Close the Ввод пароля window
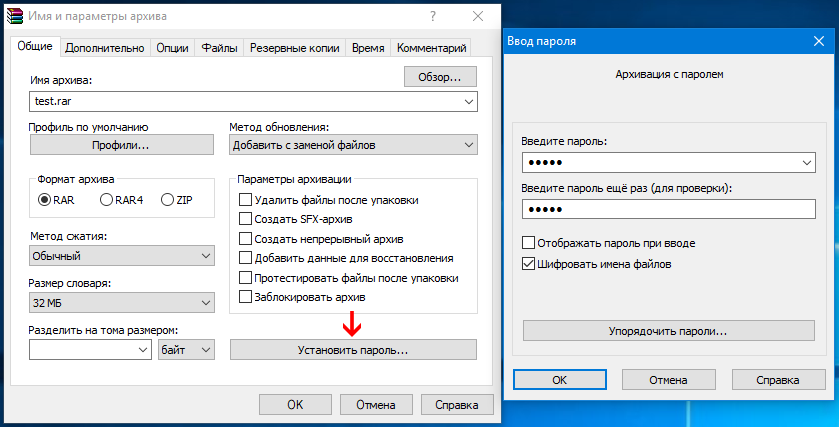The image size is (839, 427). point(819,41)
